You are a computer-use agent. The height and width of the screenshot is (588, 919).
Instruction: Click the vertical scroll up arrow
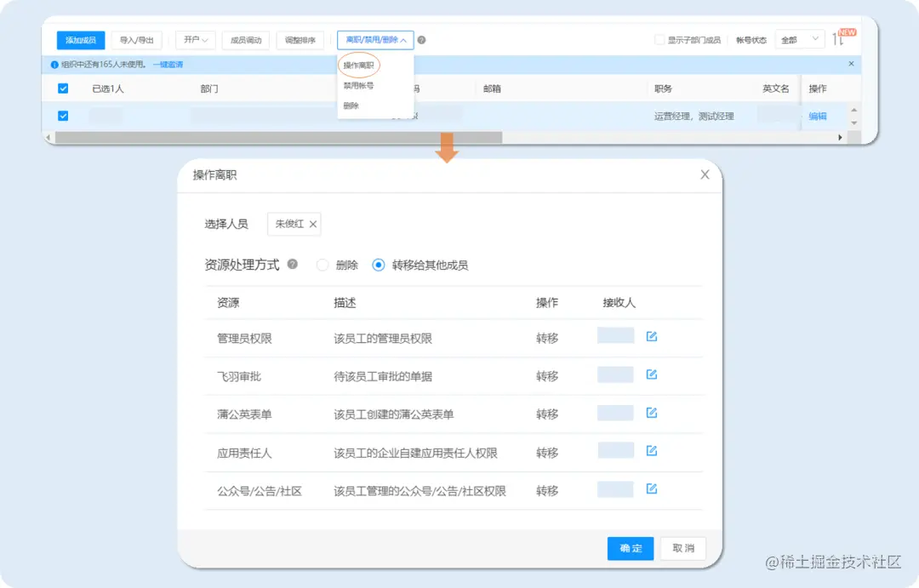(854, 111)
